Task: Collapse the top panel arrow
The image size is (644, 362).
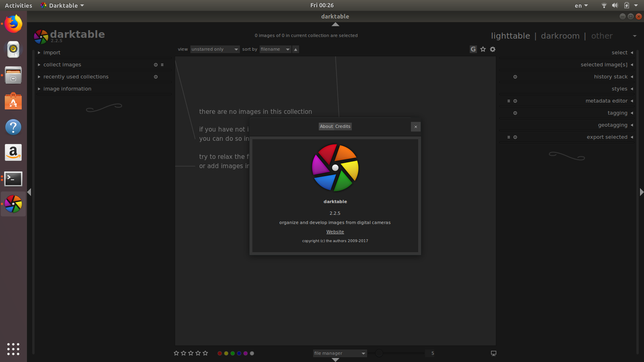Action: point(335,25)
